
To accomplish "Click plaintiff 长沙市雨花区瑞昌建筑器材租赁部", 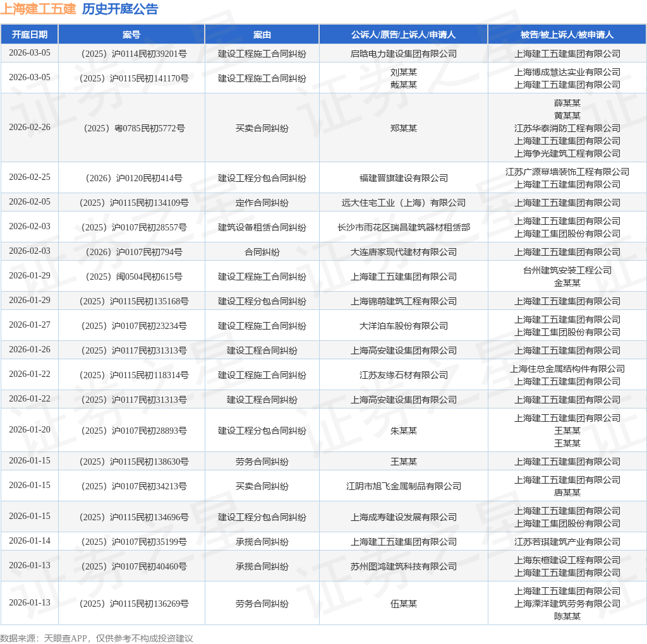I will [x=404, y=227].
